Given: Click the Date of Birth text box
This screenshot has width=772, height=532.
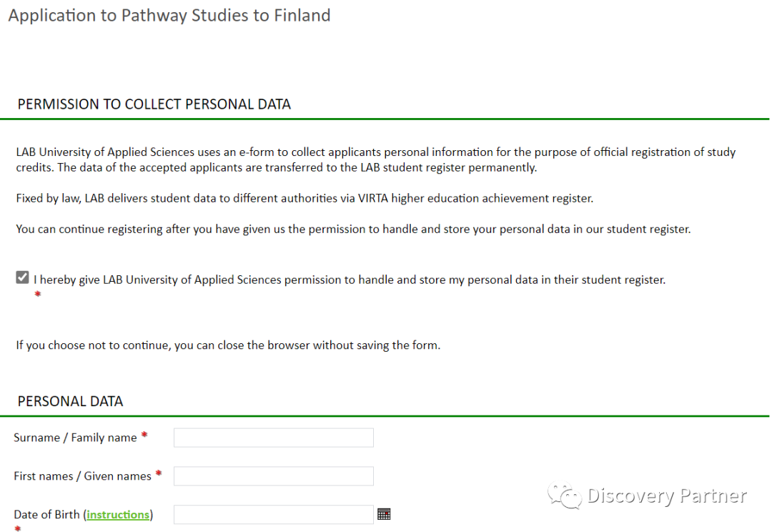Looking at the screenshot, I should pos(273,515).
